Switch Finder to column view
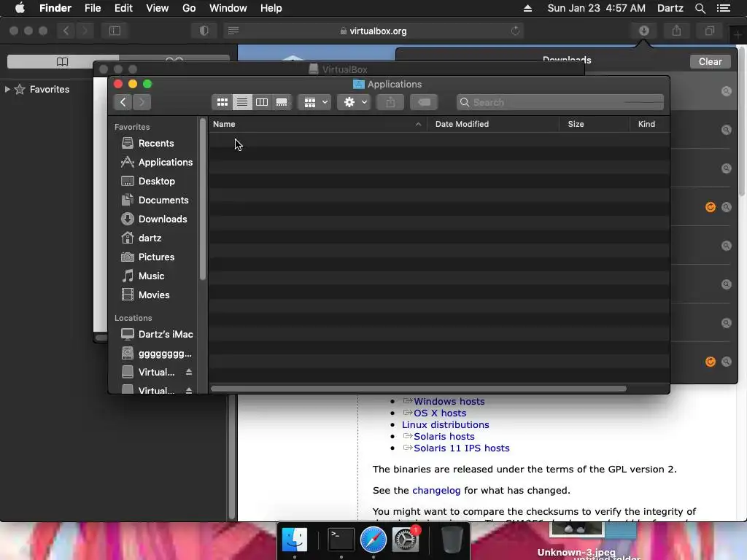Screen dimensions: 747x560 [262, 102]
